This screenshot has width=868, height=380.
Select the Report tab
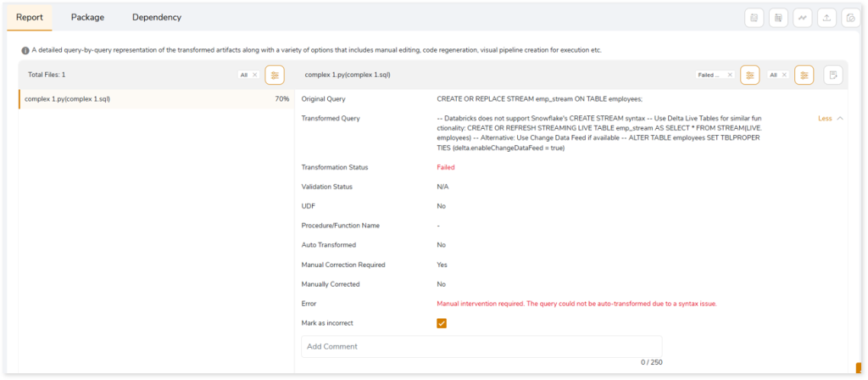pos(30,17)
